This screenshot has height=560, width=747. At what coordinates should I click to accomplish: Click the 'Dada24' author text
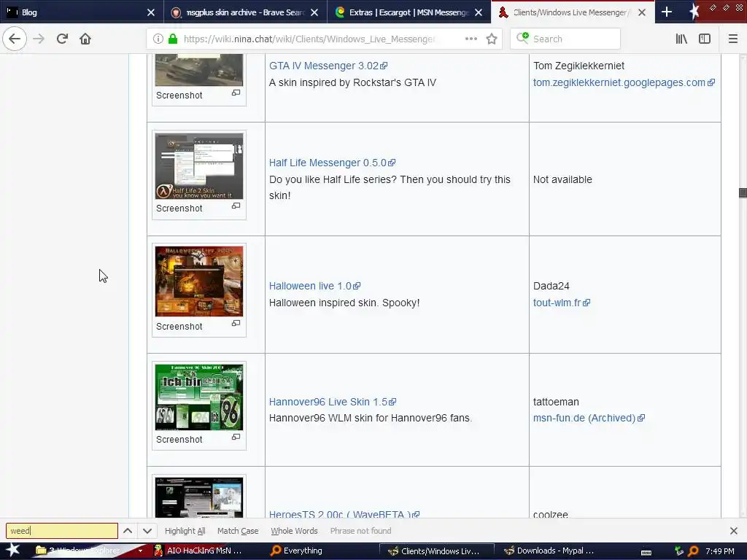point(551,286)
